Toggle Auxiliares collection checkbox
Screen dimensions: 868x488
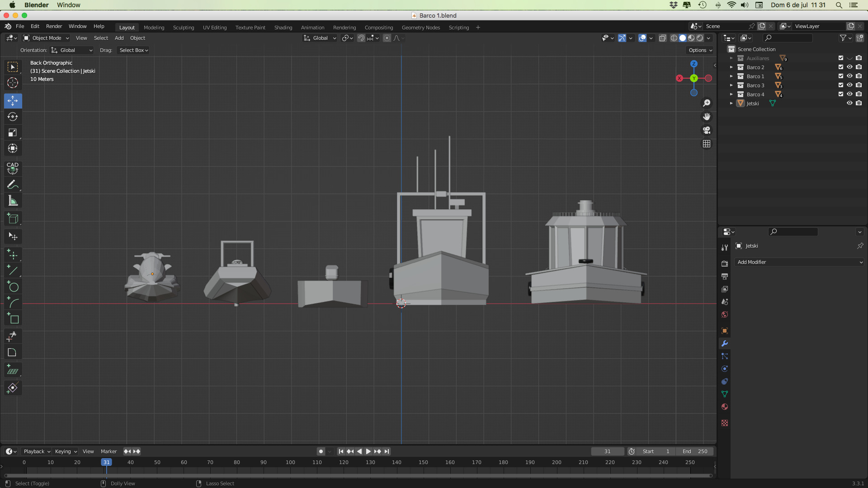(841, 58)
